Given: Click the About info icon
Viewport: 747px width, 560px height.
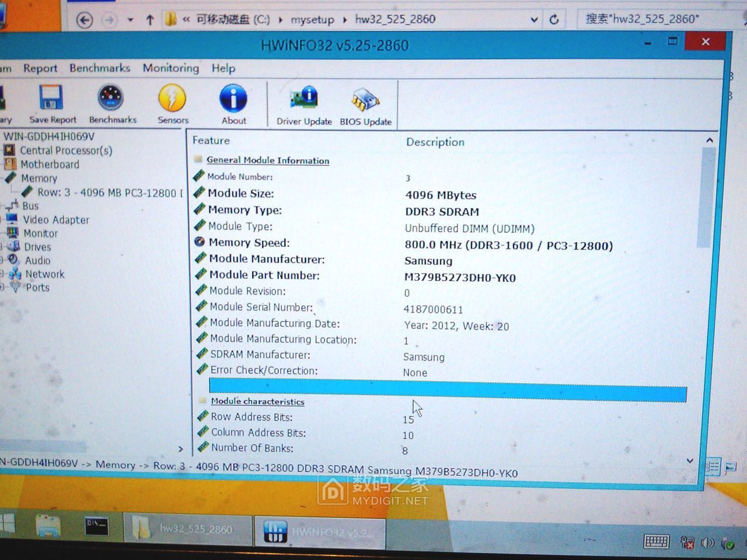Looking at the screenshot, I should [x=233, y=99].
